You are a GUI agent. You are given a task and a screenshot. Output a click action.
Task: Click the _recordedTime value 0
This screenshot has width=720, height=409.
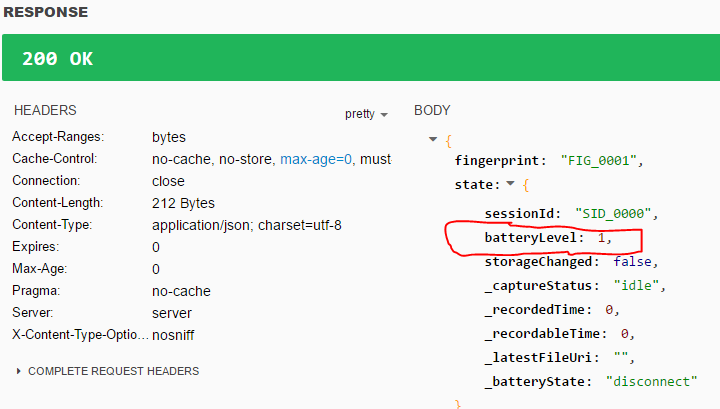pyautogui.click(x=609, y=310)
